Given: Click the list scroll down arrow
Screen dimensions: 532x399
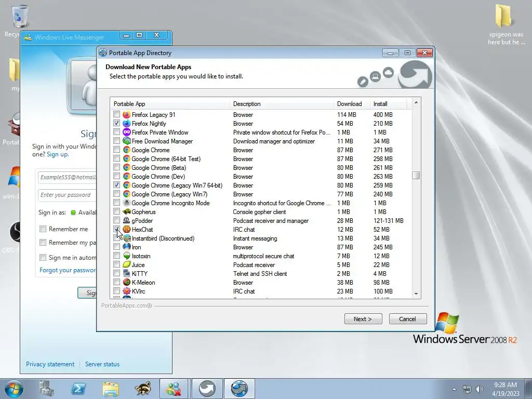Looking at the screenshot, I should 416,294.
